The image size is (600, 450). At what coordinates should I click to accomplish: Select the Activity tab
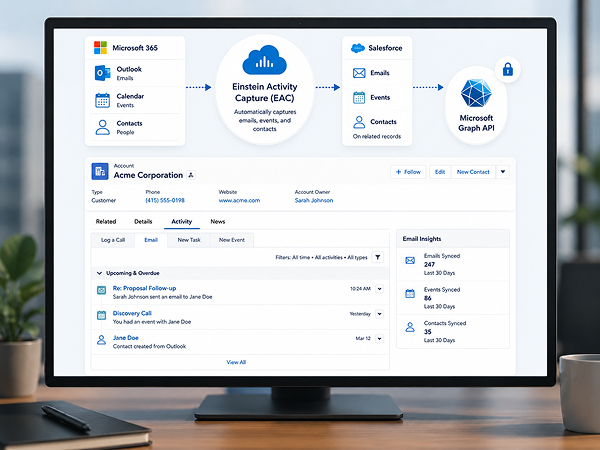[x=181, y=222]
